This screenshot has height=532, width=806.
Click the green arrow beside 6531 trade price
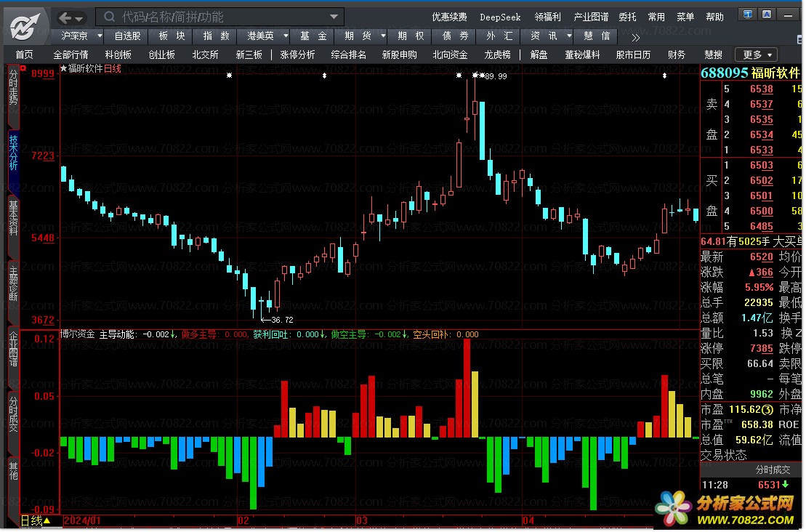pyautogui.click(x=786, y=484)
